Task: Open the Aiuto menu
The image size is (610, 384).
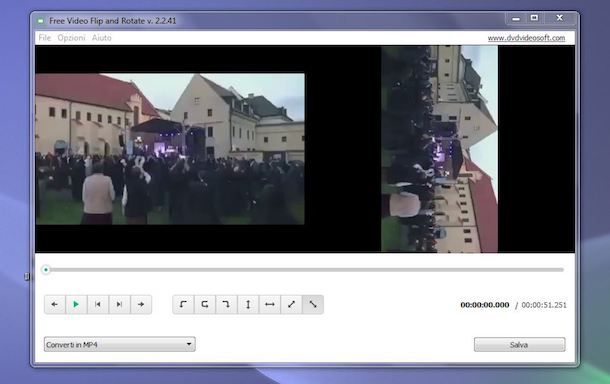Action: 102,38
